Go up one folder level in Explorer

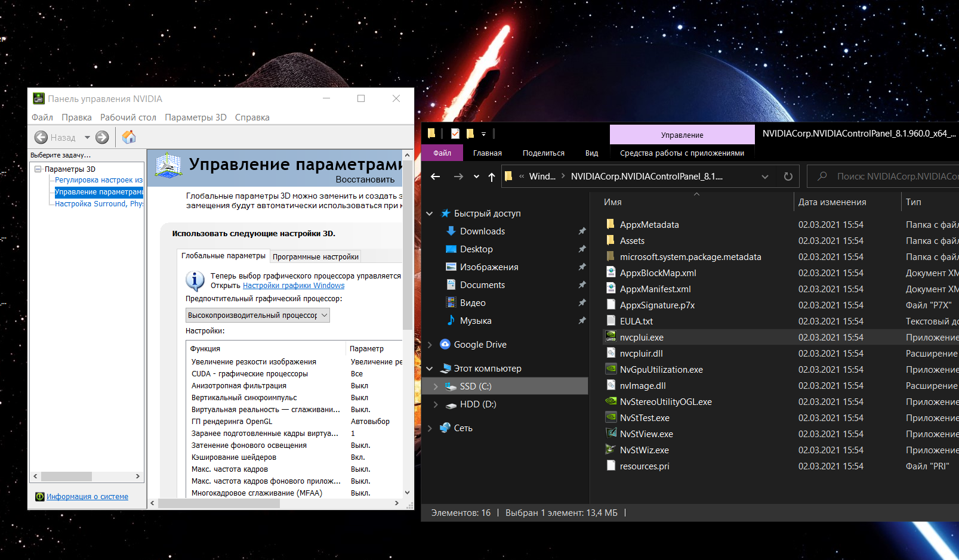492,177
